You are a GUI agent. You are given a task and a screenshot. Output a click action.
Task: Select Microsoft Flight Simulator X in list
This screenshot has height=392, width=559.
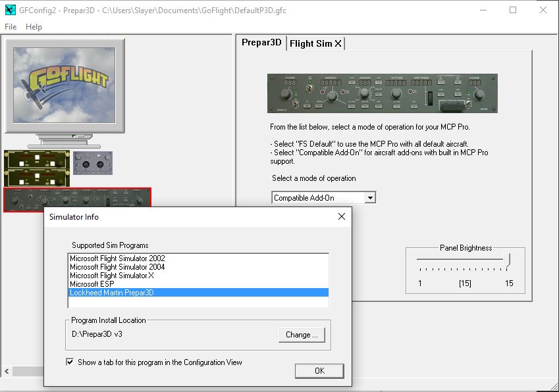click(112, 276)
